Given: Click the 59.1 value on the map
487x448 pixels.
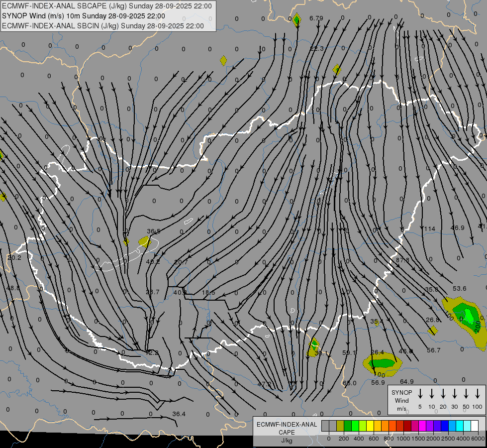Looking at the screenshot, I should (349, 353).
